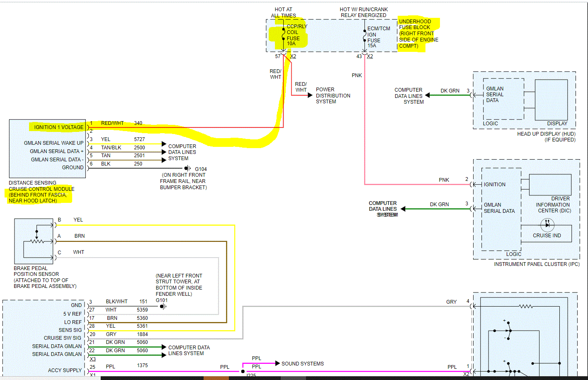This screenshot has width=588, height=380.
Task: Click highlighted '(BEHIND FRONT FASCIA, NEAR HOOD LATCH)' note
Action: coord(38,198)
